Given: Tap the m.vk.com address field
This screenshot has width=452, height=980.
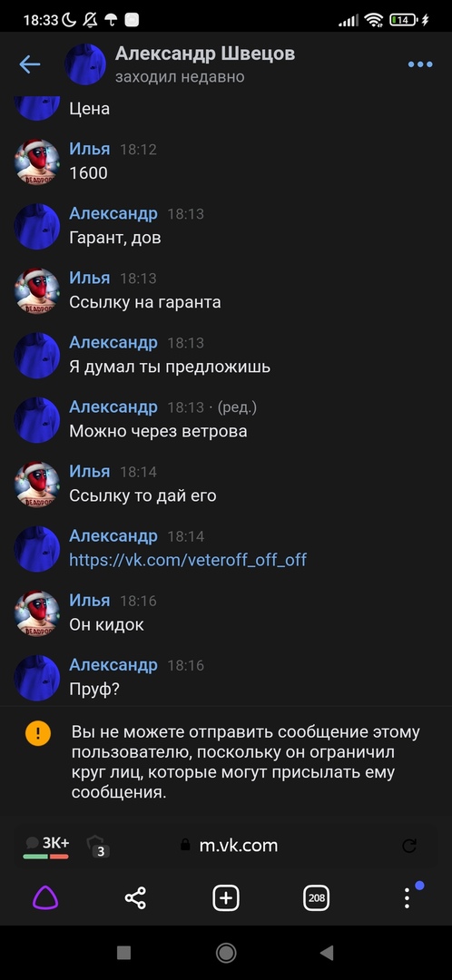Looking at the screenshot, I should 229,846.
